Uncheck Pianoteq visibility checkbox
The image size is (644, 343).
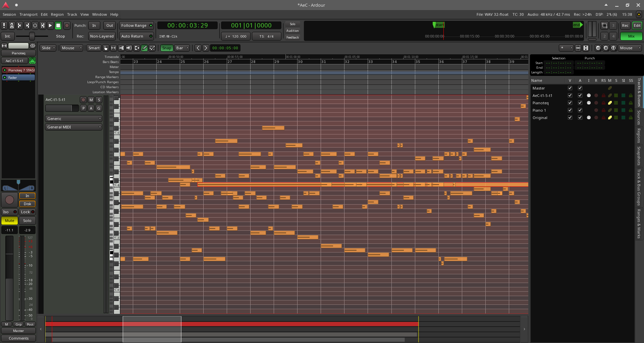coord(570,103)
